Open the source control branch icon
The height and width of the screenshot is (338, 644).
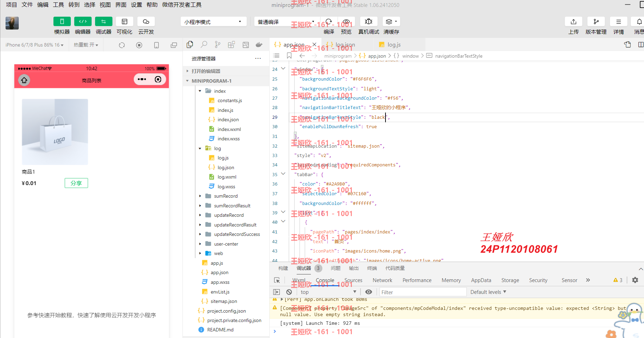[218, 44]
